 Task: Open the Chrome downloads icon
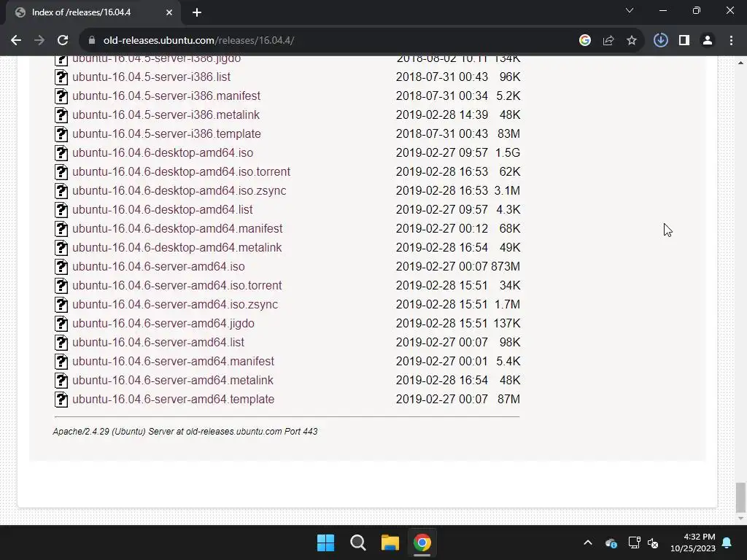[x=661, y=41]
